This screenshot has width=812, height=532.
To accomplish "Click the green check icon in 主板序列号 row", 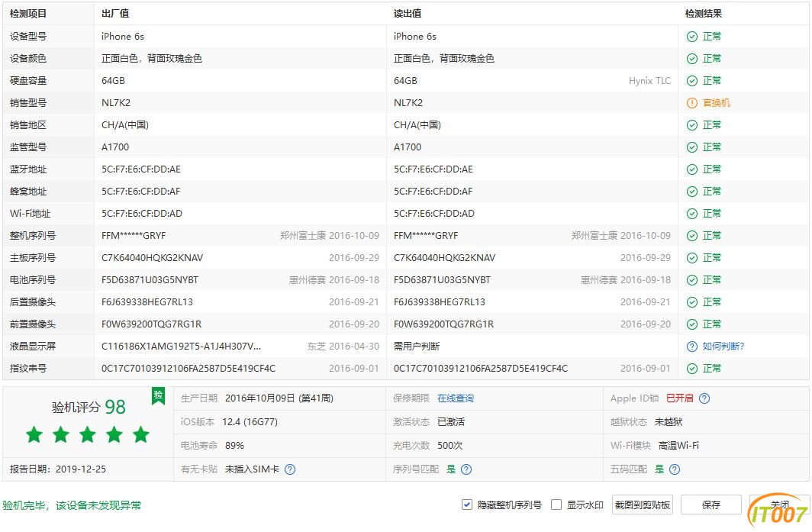I will [x=692, y=258].
